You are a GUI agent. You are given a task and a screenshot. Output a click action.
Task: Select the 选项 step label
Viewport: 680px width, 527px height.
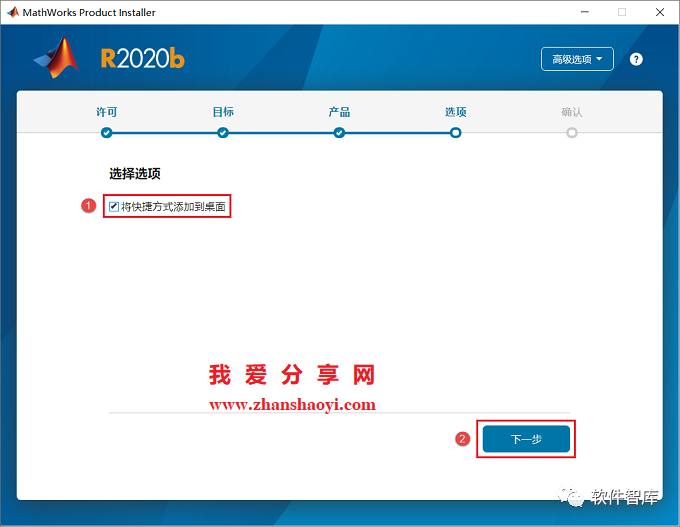(x=455, y=112)
